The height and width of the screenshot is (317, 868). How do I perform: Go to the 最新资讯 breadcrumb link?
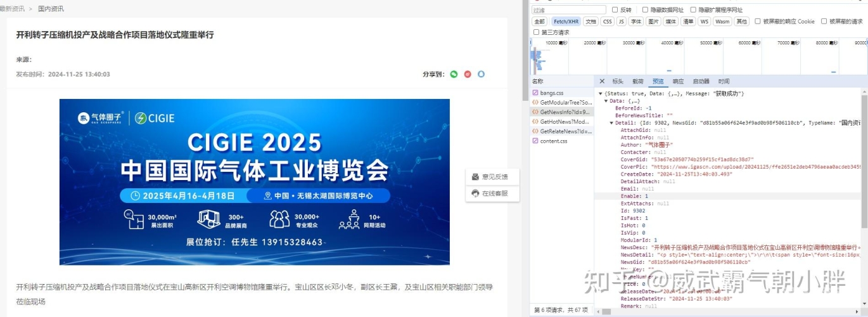(x=12, y=9)
